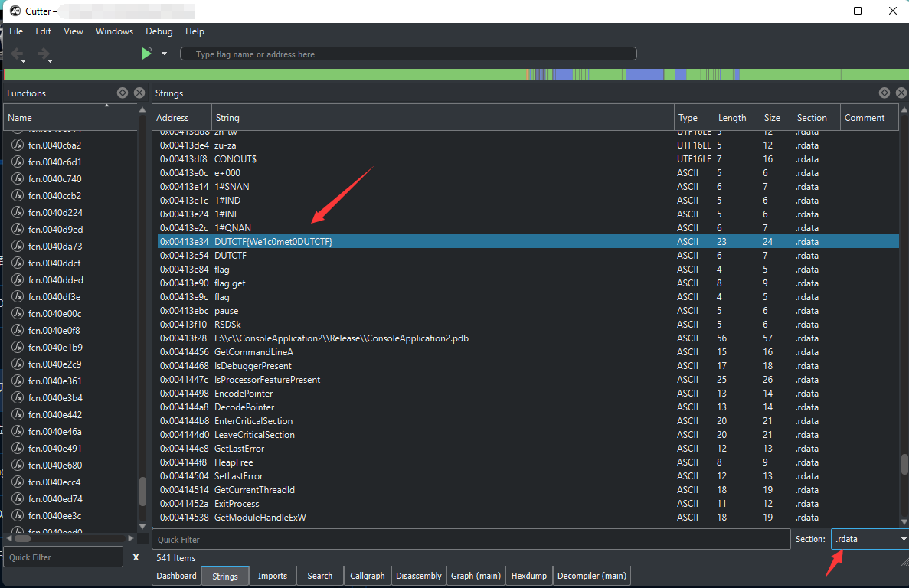Viewport: 909px width, 588px height.
Task: Switch to the Dashboard tab
Action: pyautogui.click(x=176, y=576)
